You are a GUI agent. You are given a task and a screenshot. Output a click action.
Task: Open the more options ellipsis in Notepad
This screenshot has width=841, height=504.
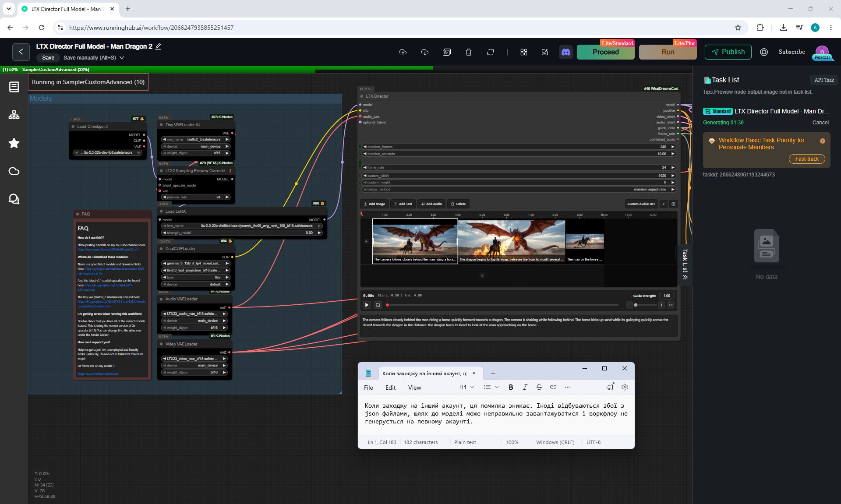(x=567, y=387)
